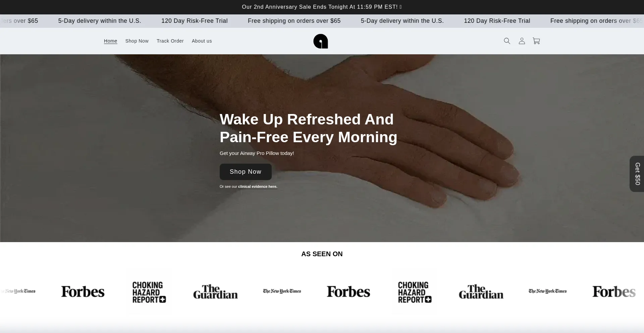Click the center New York Times logo

tap(282, 291)
